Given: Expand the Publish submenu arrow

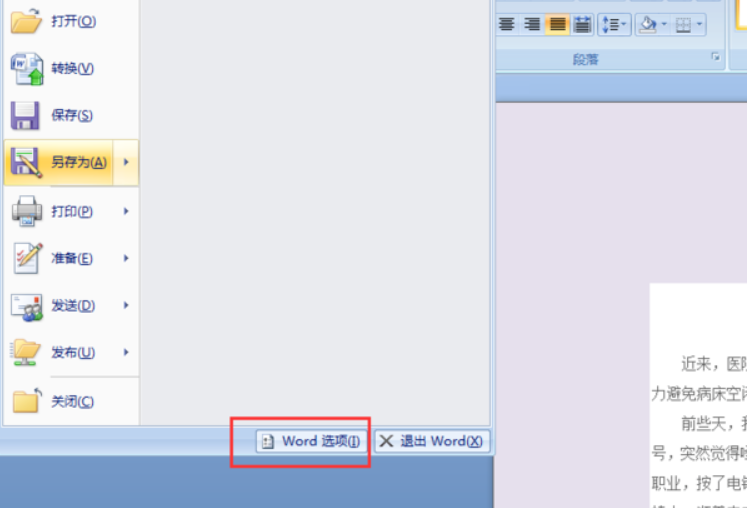Looking at the screenshot, I should (x=126, y=352).
